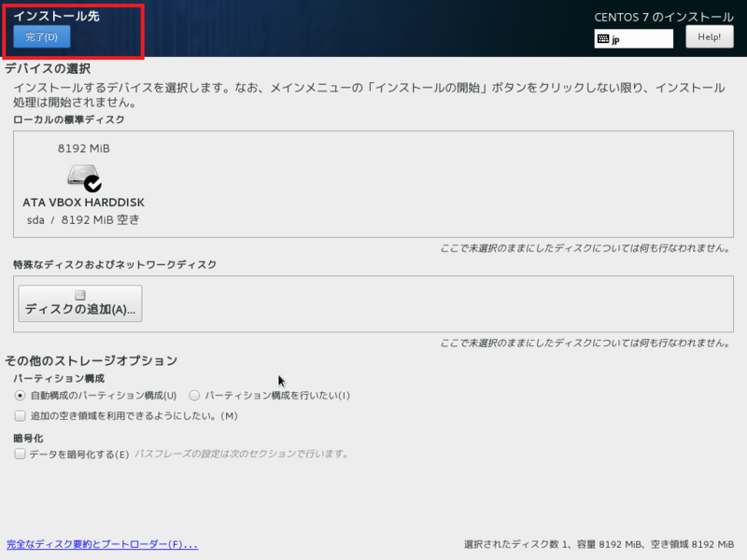This screenshot has width=747, height=560.
Task: Click the checkmark badge on the hard disk
Action: [x=92, y=184]
